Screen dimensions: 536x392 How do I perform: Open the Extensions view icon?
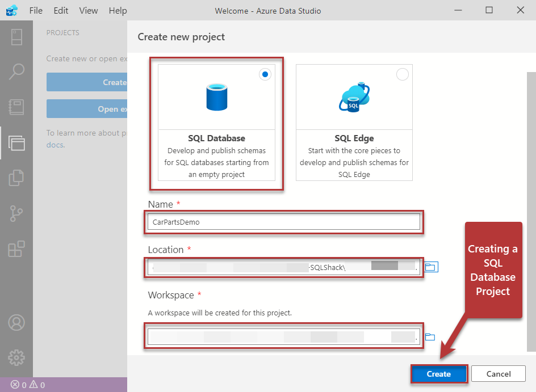pyautogui.click(x=16, y=249)
